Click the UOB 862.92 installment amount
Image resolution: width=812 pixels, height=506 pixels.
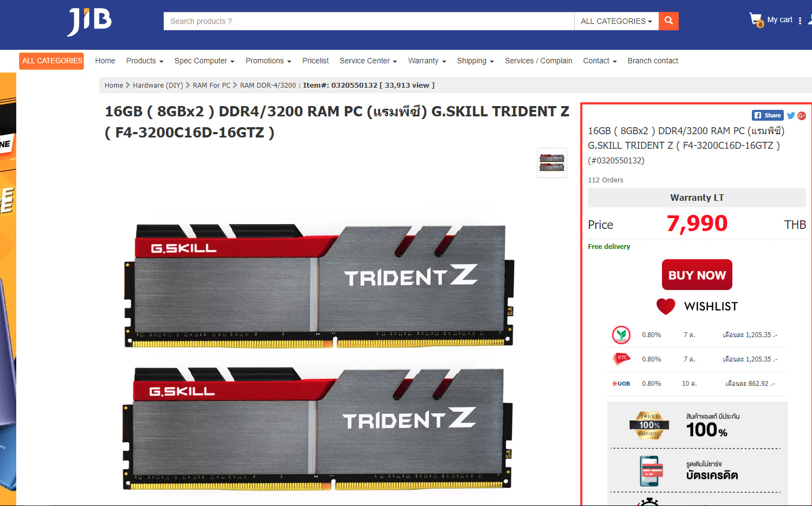click(750, 384)
